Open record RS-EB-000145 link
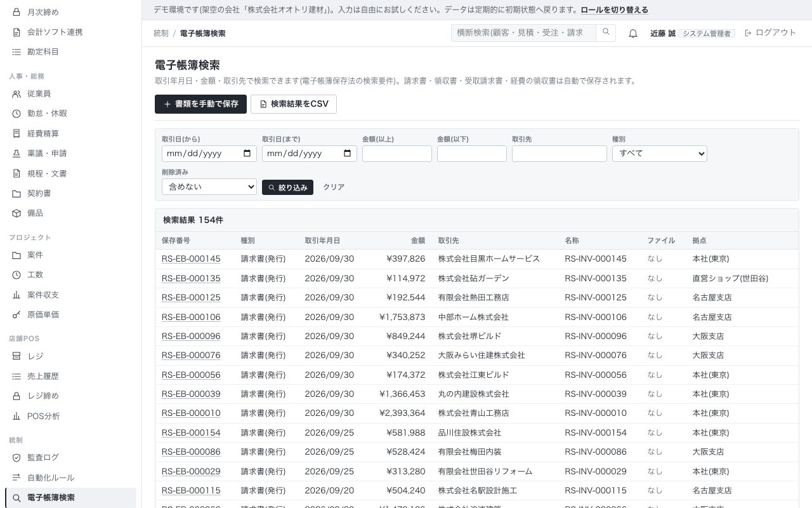 pos(191,259)
